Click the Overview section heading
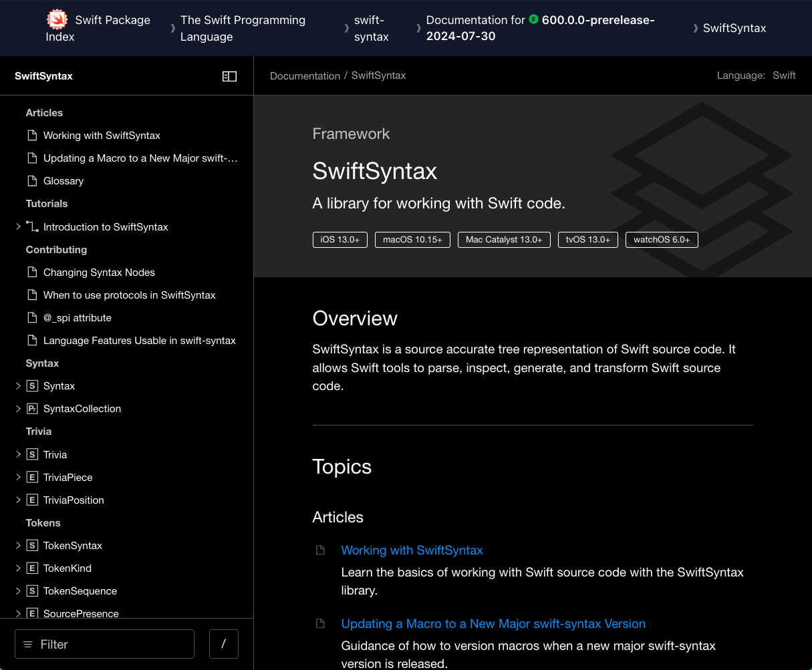This screenshot has width=812, height=670. (x=355, y=319)
